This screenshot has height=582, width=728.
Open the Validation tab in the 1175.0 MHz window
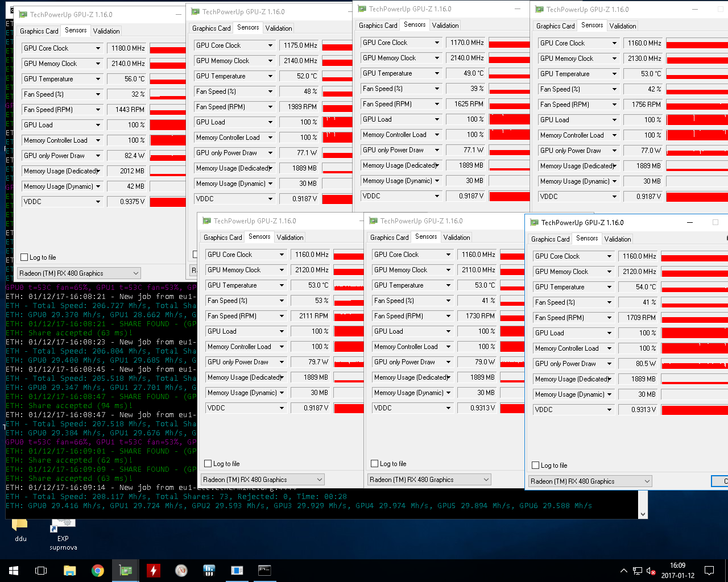[x=279, y=28]
